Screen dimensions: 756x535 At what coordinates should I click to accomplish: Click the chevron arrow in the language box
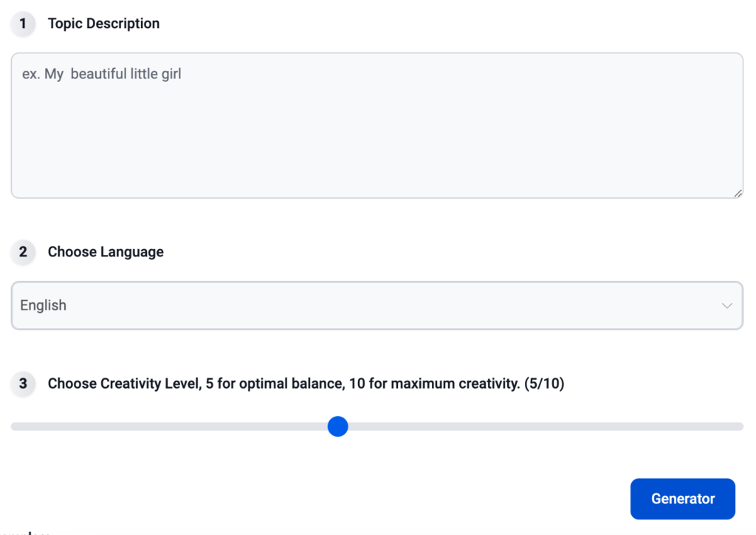727,306
